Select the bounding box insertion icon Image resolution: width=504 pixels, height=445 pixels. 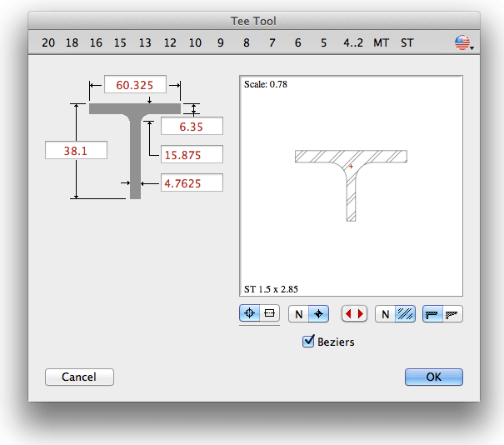[x=269, y=313]
